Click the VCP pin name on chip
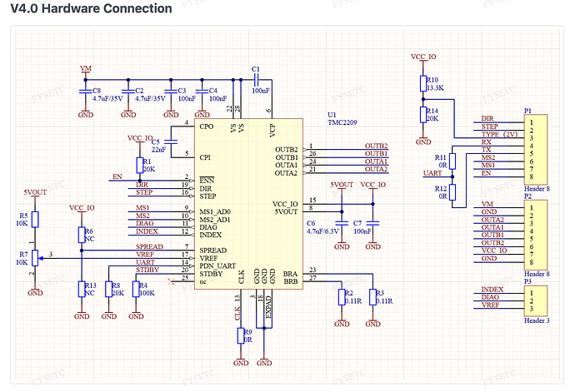The image size is (575, 392). pyautogui.click(x=272, y=131)
